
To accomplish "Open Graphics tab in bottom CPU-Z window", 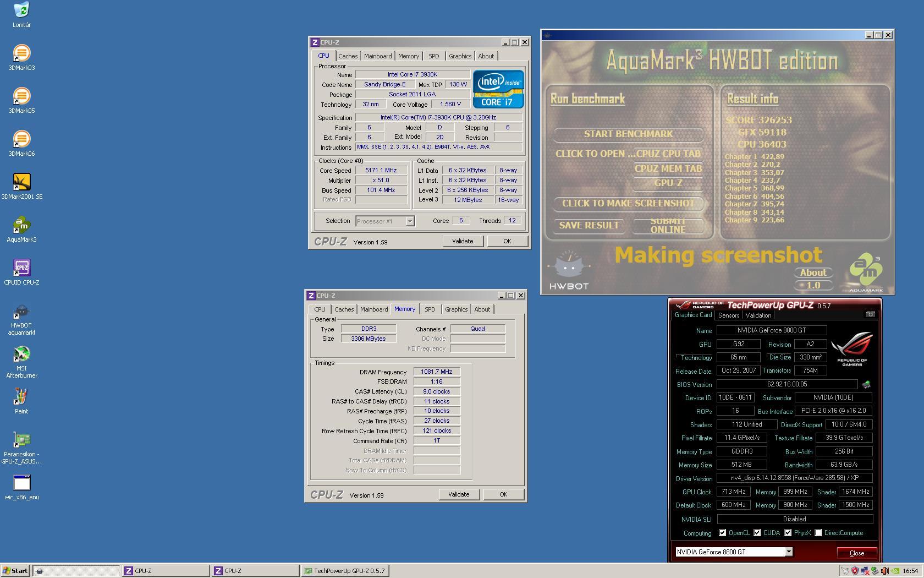I will [x=456, y=309].
